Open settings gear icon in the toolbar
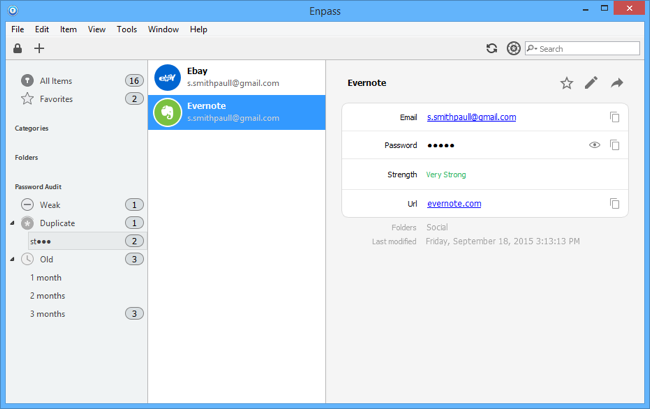 click(x=514, y=48)
